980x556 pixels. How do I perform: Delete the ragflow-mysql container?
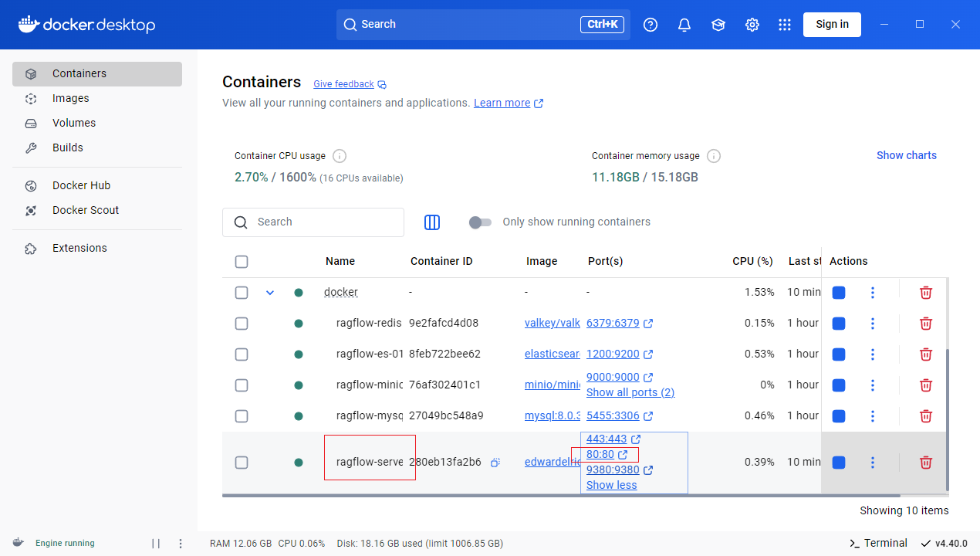point(926,416)
